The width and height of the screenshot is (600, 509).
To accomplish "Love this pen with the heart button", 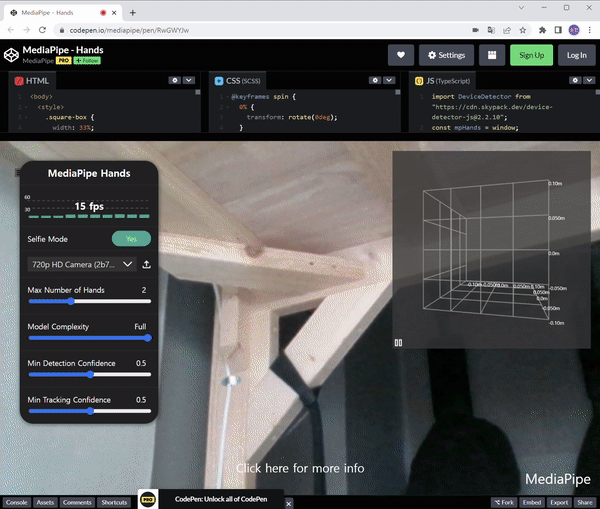I will click(401, 55).
